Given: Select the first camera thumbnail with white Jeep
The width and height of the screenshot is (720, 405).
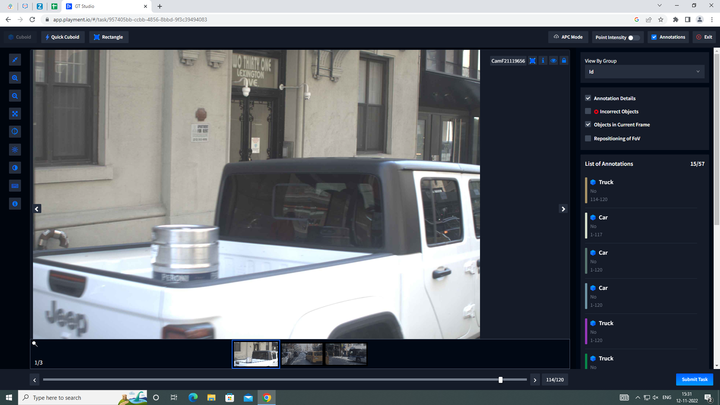Looking at the screenshot, I should (x=256, y=354).
